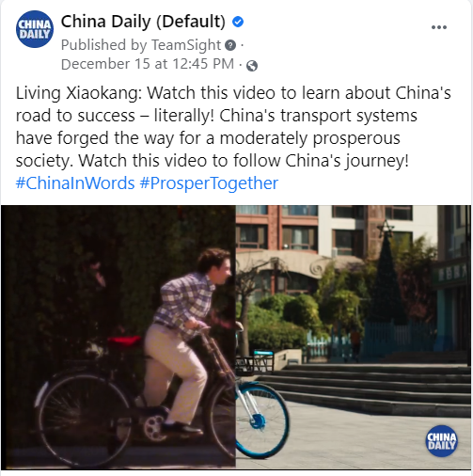473x476 pixels.
Task: Open the December 15 at 12:45 PM timestamp
Action: tap(148, 64)
